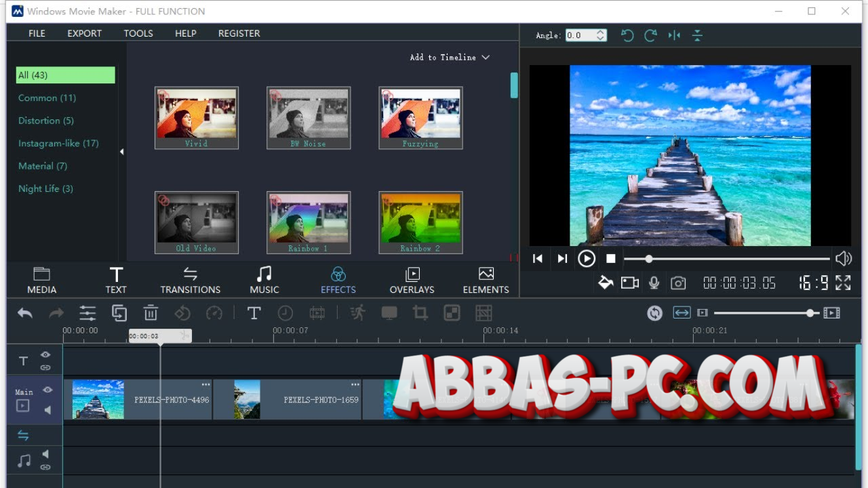Rotate preview clockwise using the rotate icon

coord(650,36)
